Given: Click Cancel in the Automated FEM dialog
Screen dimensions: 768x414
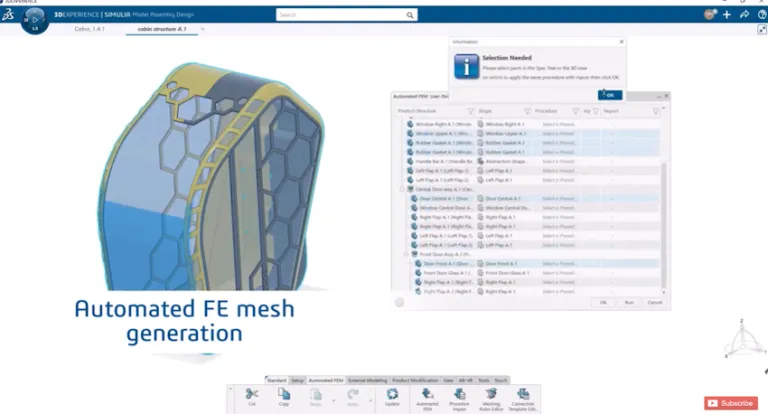Looking at the screenshot, I should tap(655, 302).
